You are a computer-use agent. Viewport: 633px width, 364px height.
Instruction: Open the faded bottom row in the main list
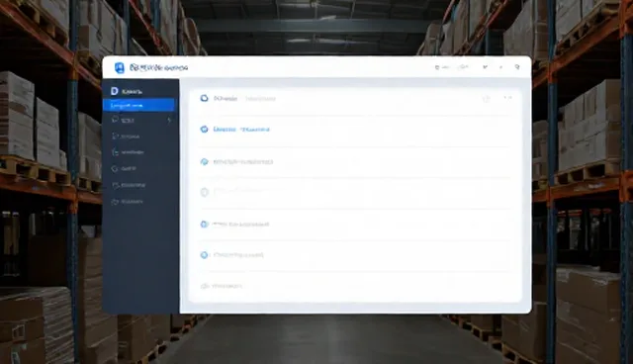tap(355, 286)
